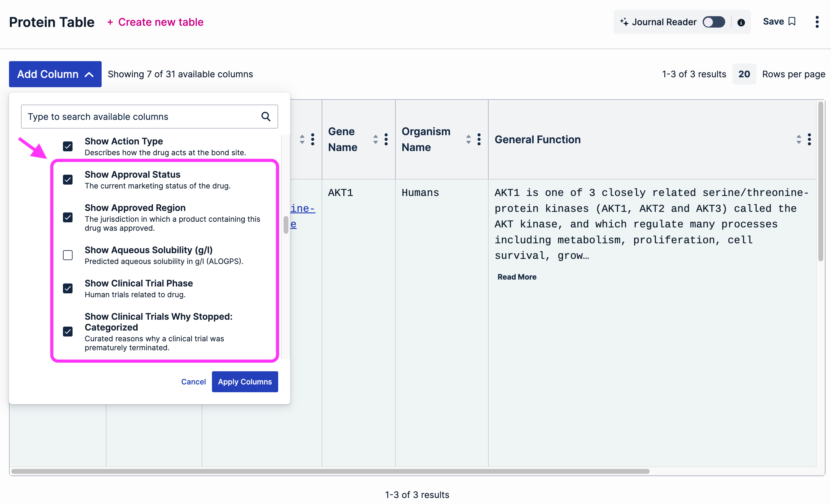The image size is (831, 504).
Task: Click the Apply Columns button
Action: click(x=245, y=382)
